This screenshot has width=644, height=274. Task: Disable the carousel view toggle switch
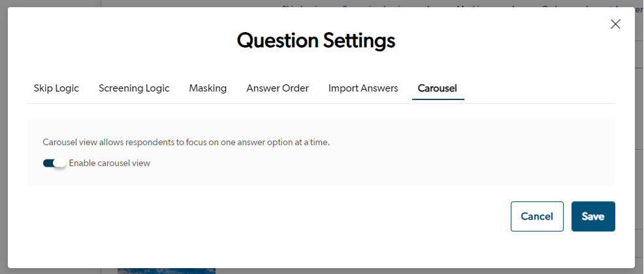point(55,163)
